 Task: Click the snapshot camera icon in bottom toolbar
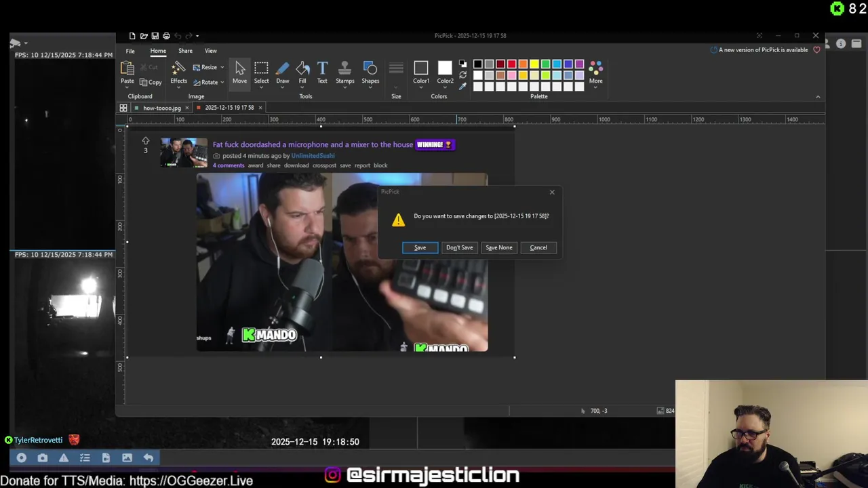pyautogui.click(x=43, y=458)
